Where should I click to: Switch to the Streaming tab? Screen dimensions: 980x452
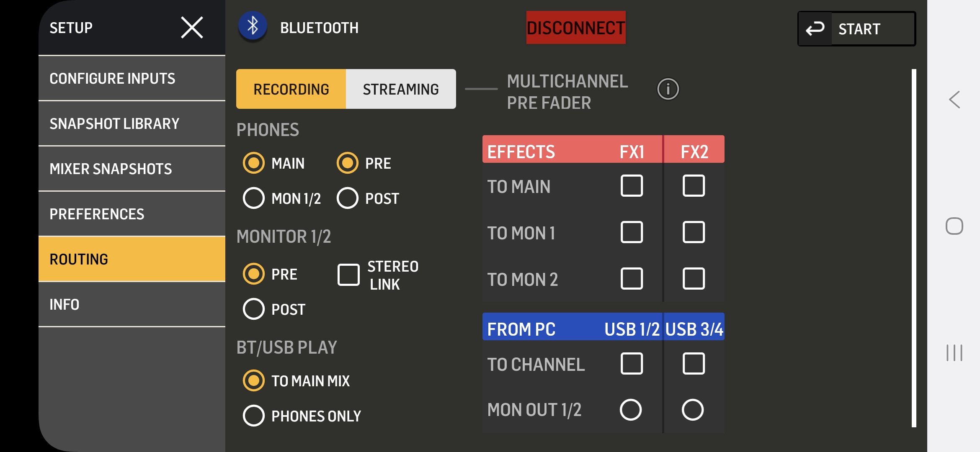tap(401, 89)
